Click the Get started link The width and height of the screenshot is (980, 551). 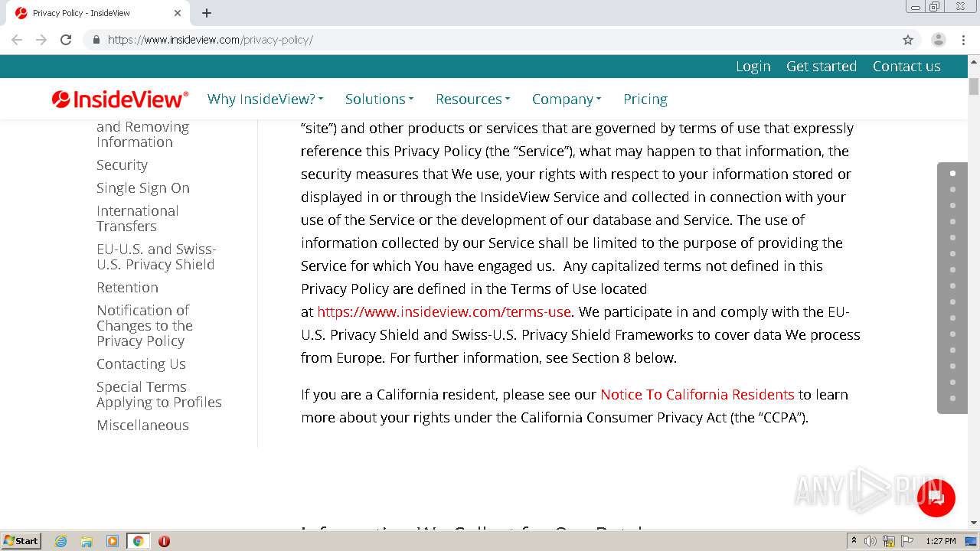click(822, 67)
